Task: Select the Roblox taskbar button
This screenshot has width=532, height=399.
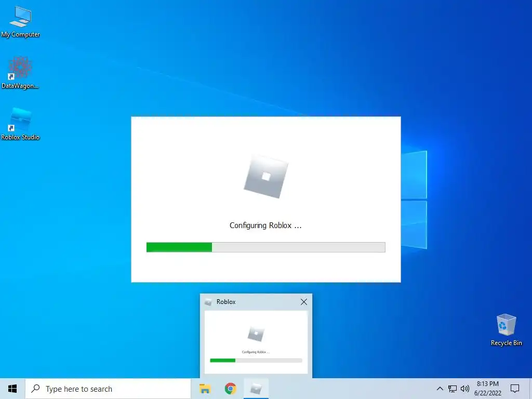Action: click(x=256, y=389)
